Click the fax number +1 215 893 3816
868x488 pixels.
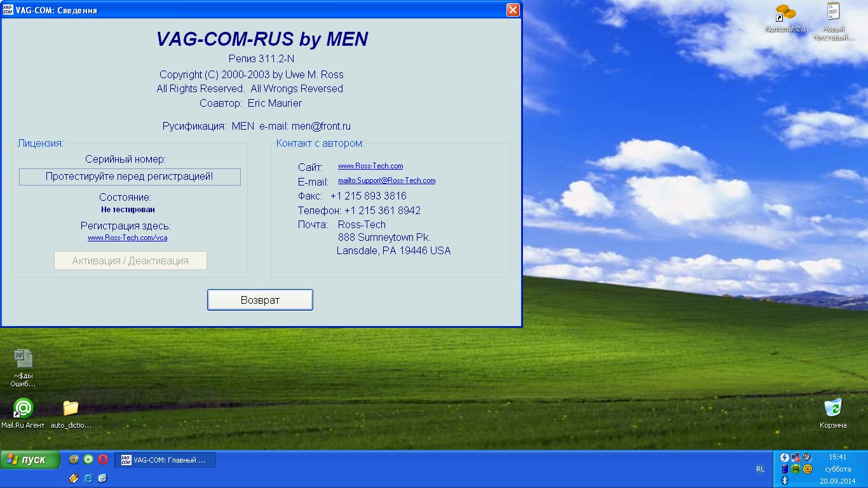[369, 196]
